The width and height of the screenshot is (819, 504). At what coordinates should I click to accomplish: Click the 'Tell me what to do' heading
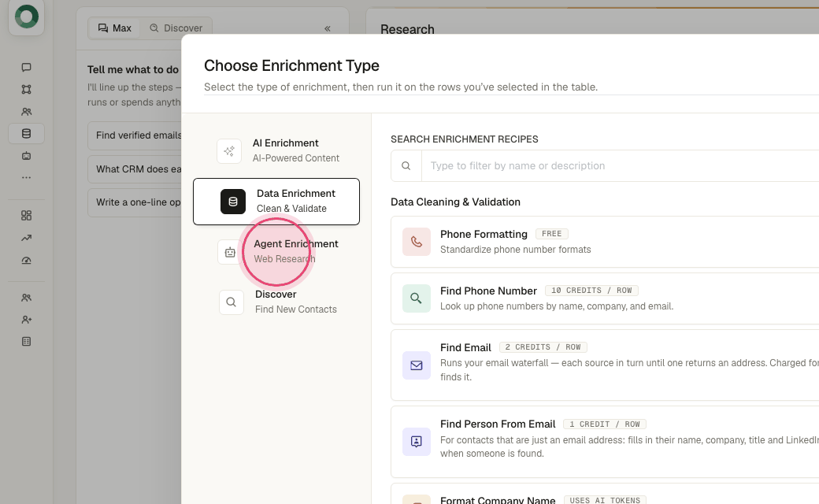click(133, 69)
